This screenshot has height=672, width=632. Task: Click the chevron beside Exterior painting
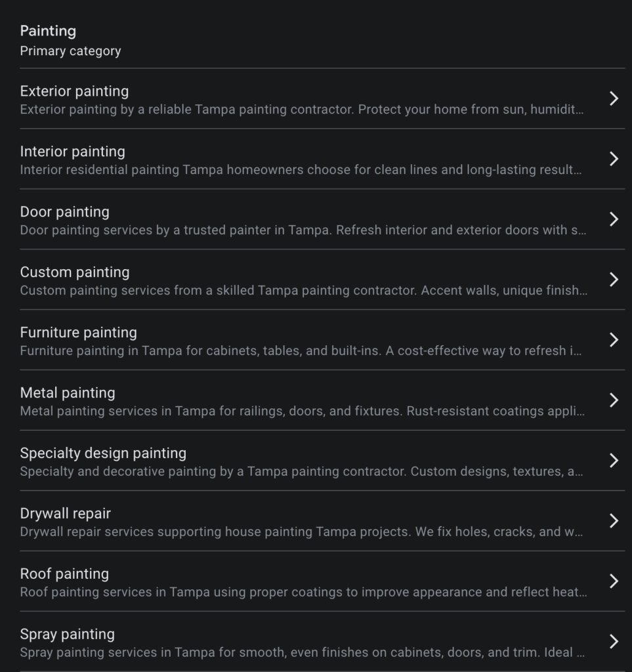[x=614, y=98]
